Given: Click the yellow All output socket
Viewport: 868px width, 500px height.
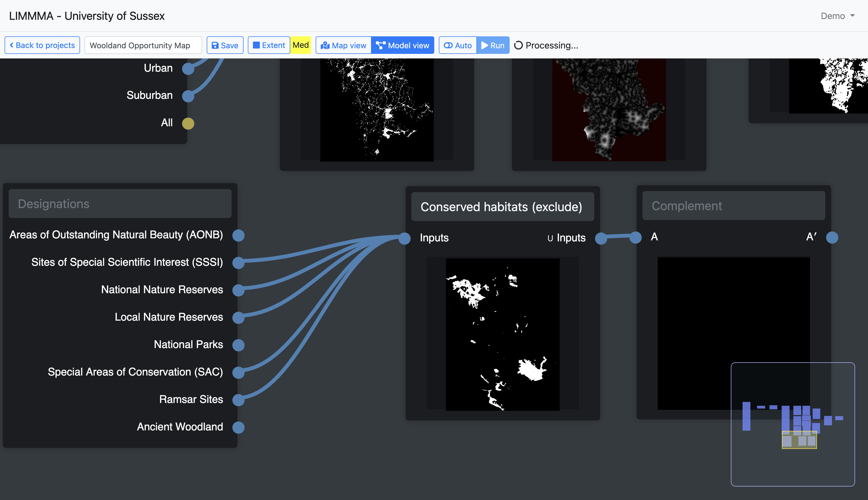Looking at the screenshot, I should tap(188, 123).
